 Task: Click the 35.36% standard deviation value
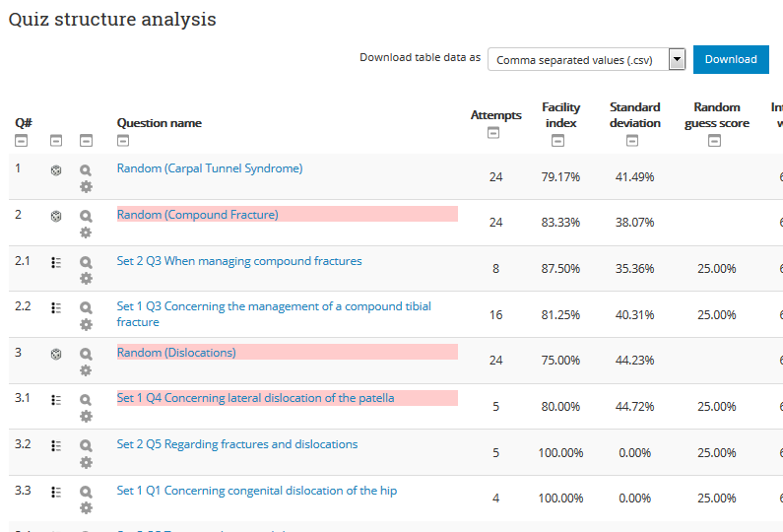pyautogui.click(x=634, y=269)
